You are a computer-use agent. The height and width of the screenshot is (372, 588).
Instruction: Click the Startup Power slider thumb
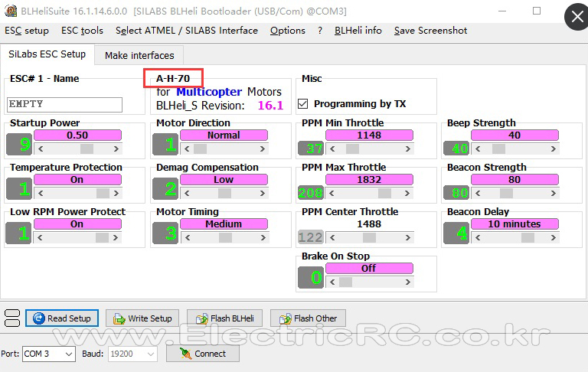(87, 148)
